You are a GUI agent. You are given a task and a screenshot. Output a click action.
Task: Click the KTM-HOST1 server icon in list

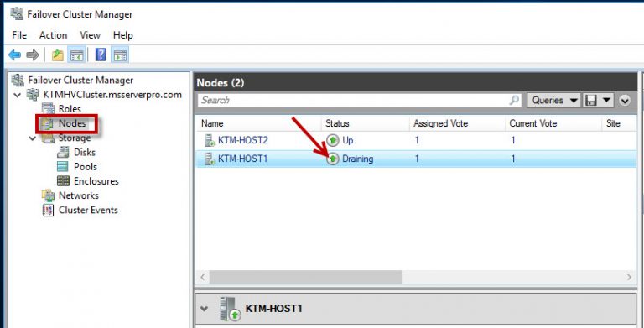click(x=210, y=159)
